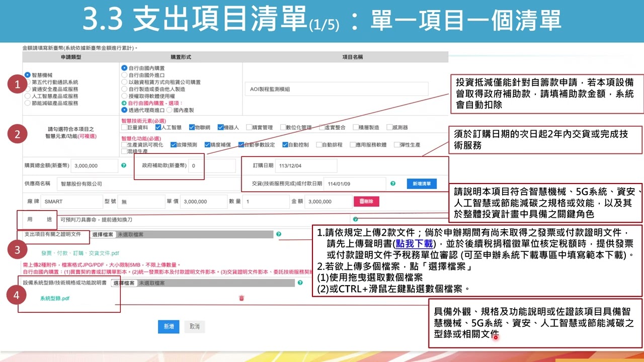Click the red 刪除 button
Image resolution: width=644 pixels, height=362 pixels.
coord(366,201)
